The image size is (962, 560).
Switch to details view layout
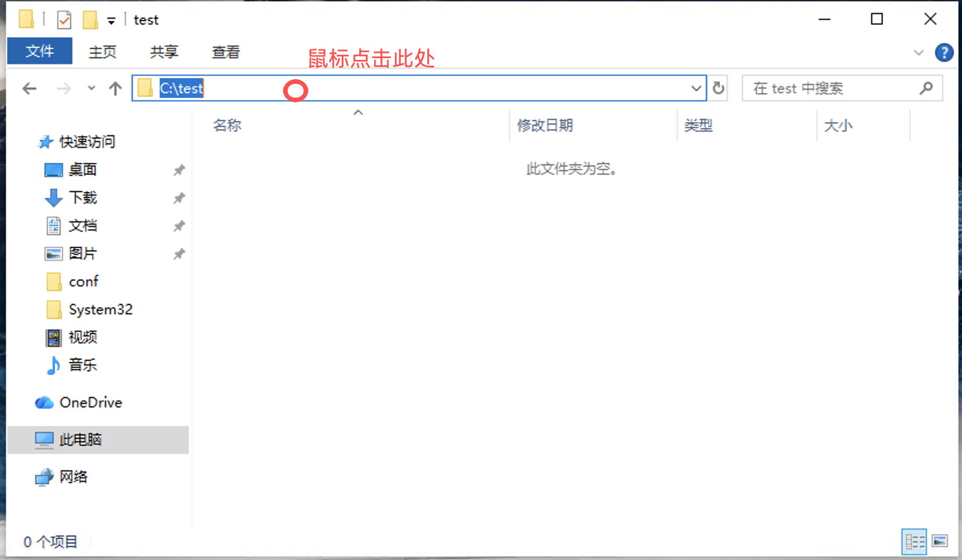tap(914, 542)
